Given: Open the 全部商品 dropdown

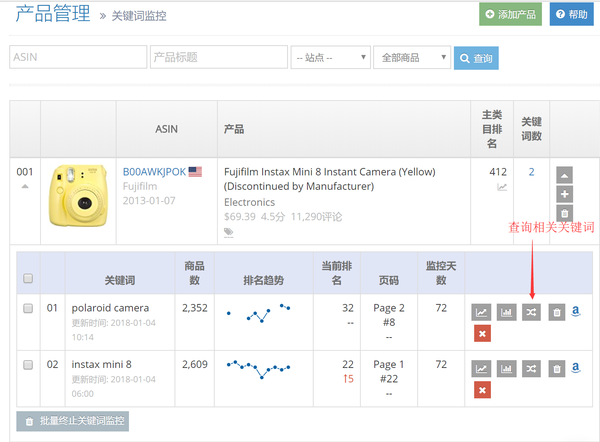Looking at the screenshot, I should [x=412, y=57].
